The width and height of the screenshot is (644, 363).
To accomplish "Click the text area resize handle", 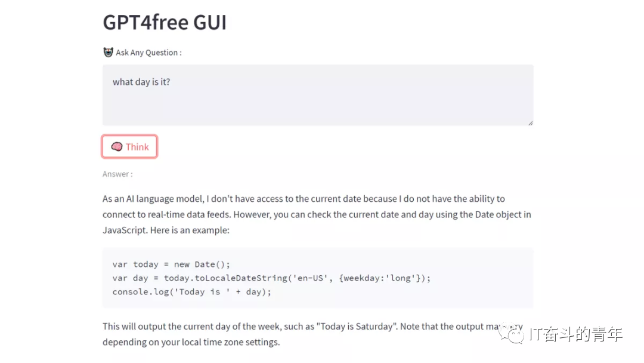I will click(530, 122).
